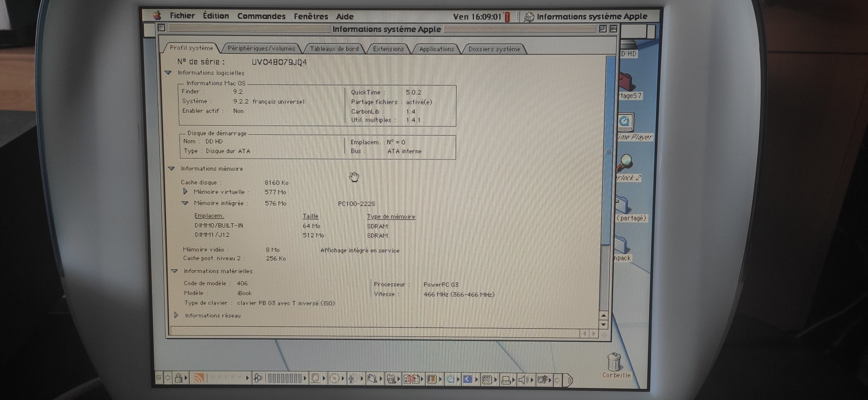Close the Informations système Apple window

click(x=161, y=28)
